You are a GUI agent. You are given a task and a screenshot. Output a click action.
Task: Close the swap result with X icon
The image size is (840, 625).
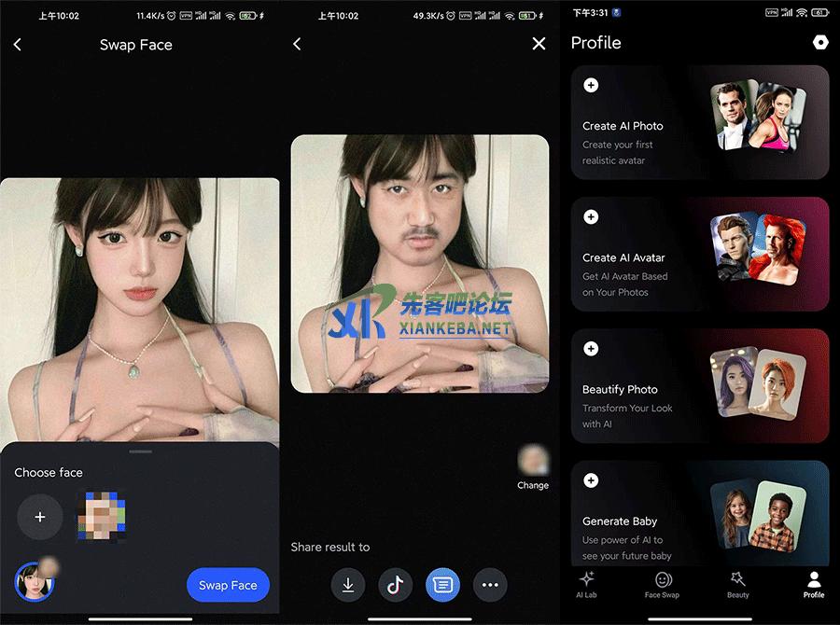point(539,44)
